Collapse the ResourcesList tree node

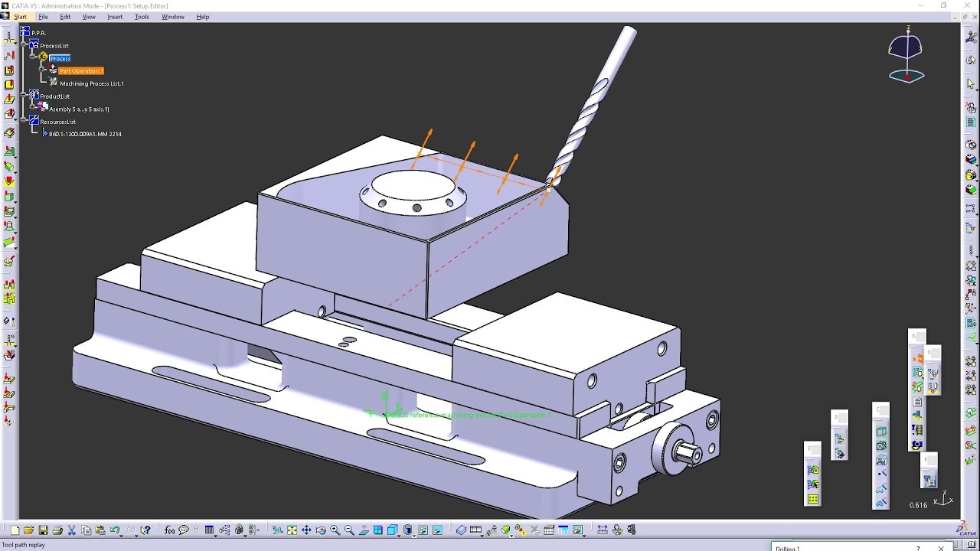[24, 121]
